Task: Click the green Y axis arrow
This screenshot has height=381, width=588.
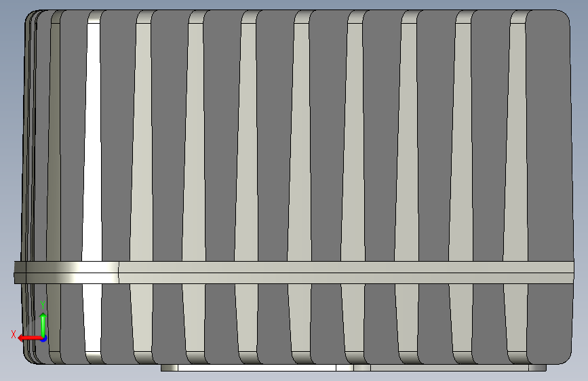Action: (x=43, y=324)
